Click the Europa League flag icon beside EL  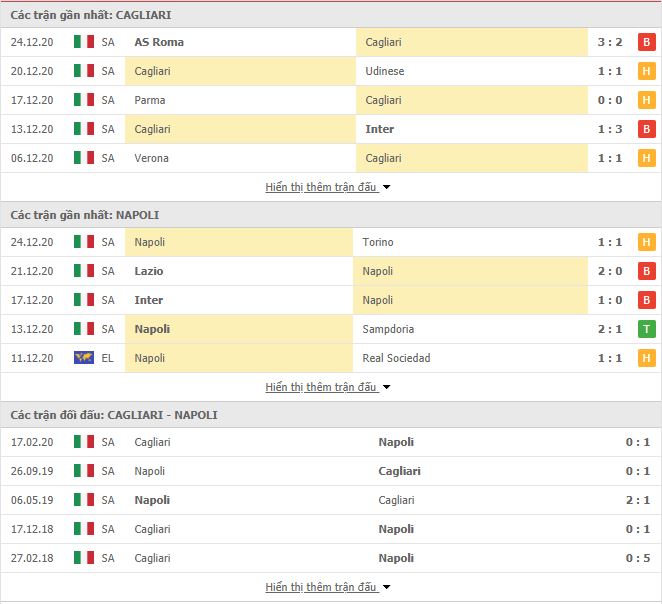(84, 358)
